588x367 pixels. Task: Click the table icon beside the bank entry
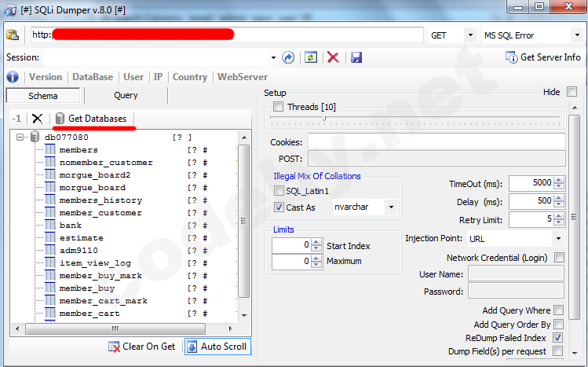[49, 226]
